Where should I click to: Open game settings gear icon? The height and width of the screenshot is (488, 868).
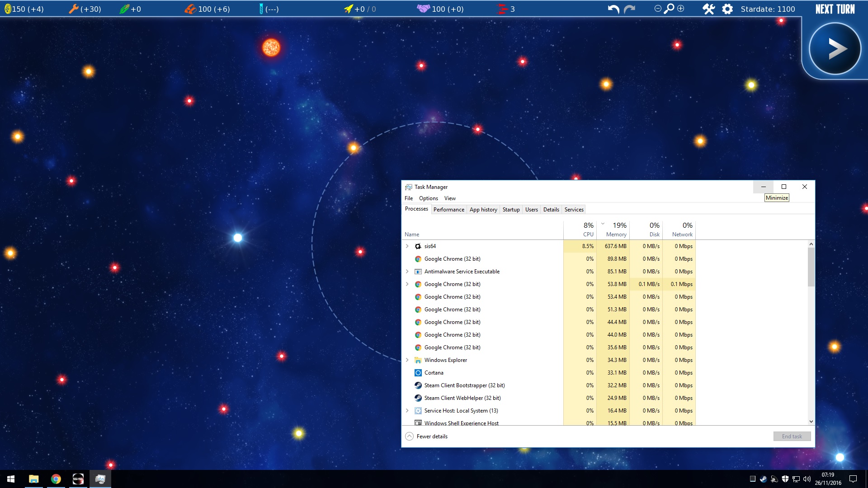[727, 9]
